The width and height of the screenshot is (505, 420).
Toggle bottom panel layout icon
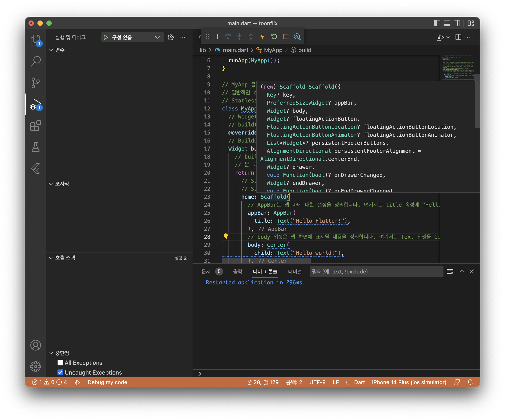[x=447, y=23]
